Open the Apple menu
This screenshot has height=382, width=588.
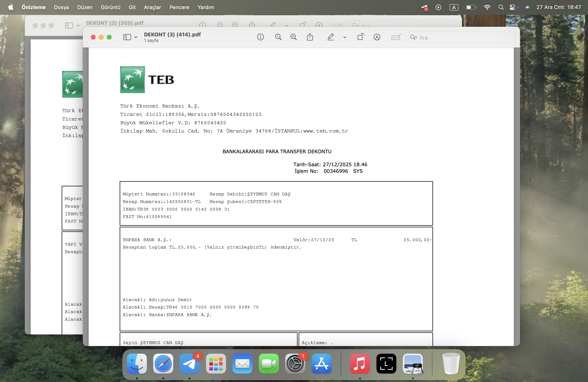(11, 7)
